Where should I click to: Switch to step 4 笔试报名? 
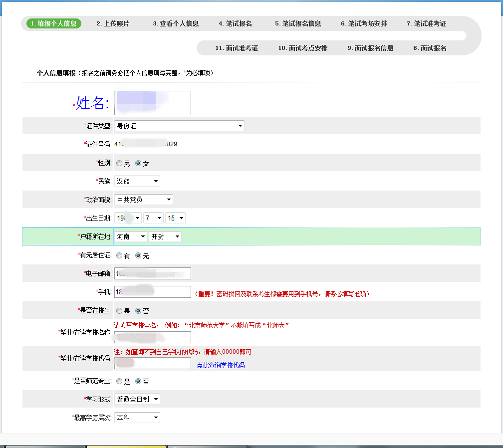point(235,23)
